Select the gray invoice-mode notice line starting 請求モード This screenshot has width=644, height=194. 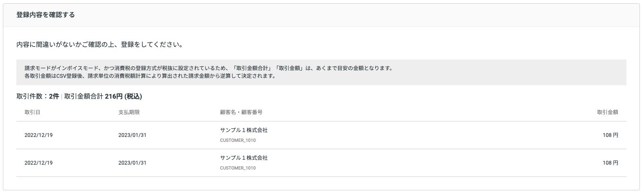pos(208,68)
